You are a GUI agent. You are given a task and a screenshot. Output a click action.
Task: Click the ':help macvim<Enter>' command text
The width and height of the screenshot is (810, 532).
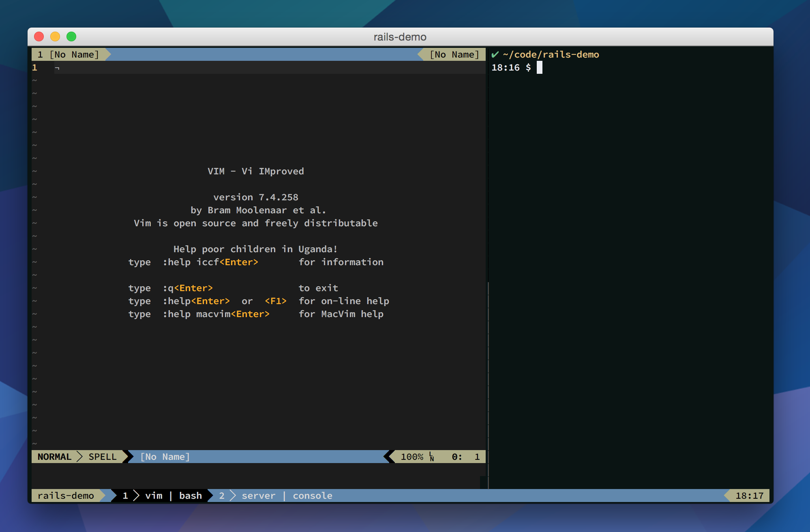(216, 314)
